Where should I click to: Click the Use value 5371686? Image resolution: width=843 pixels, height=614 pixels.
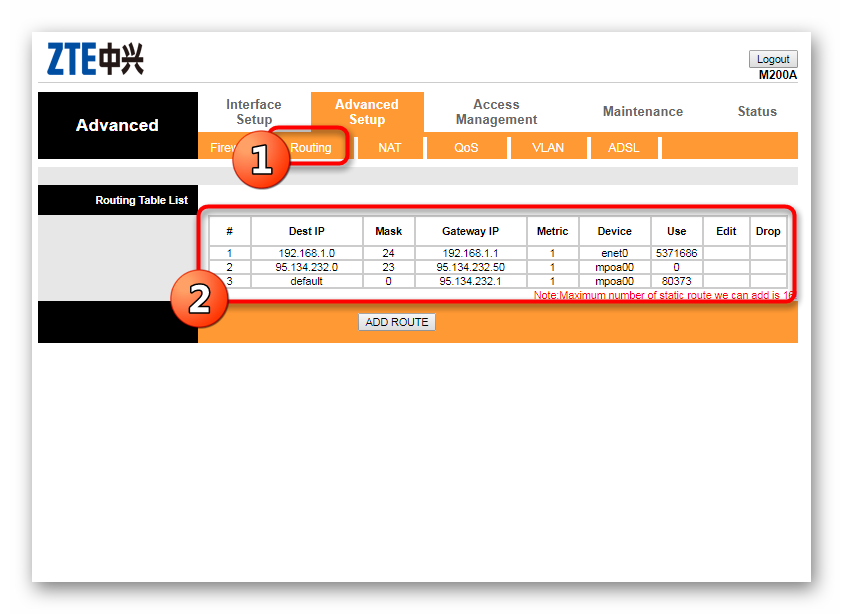676,253
